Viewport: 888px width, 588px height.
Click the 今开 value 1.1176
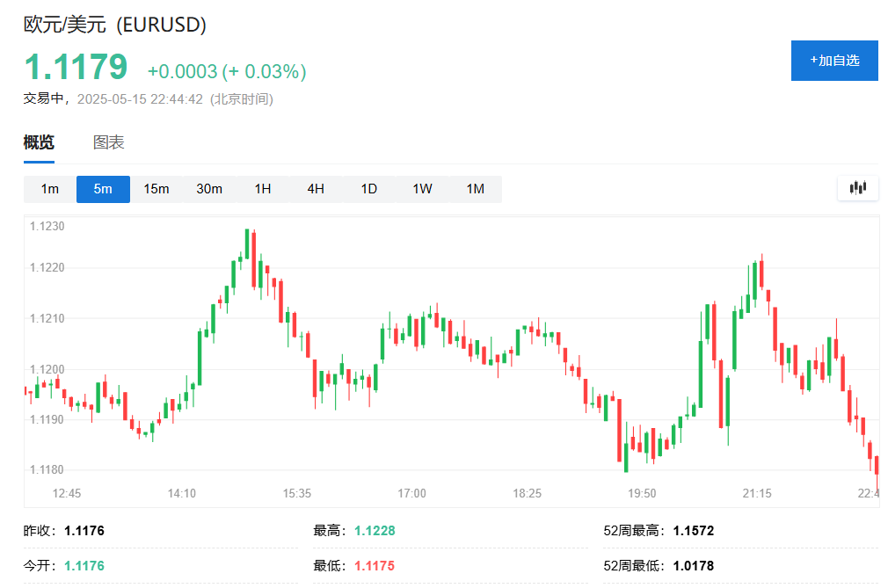pos(84,566)
